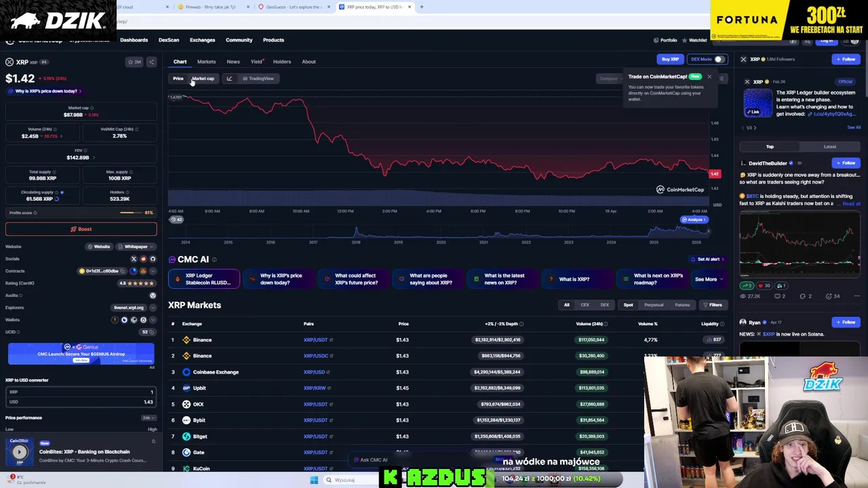The height and width of the screenshot is (488, 868).
Task: Filter markets by All
Action: pos(567,305)
